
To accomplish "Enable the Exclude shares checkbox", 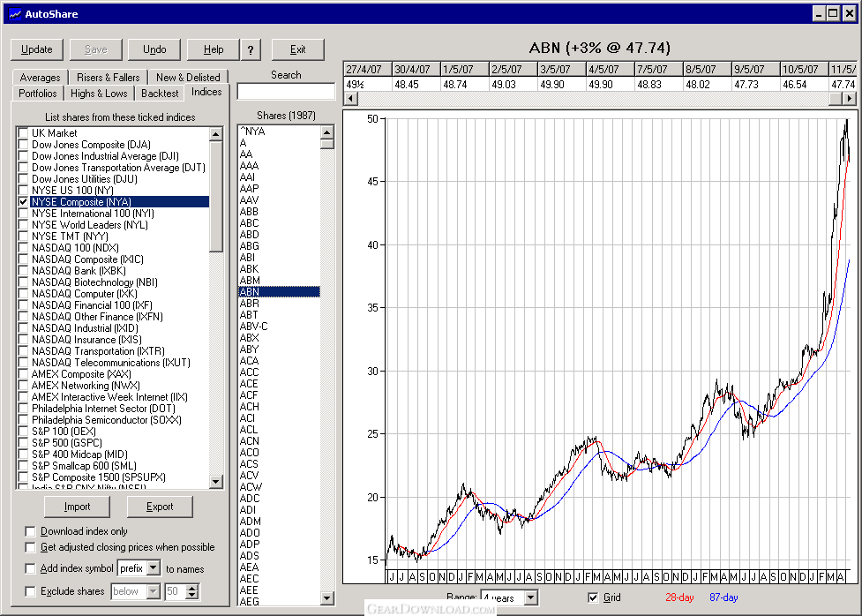I will pos(30,591).
